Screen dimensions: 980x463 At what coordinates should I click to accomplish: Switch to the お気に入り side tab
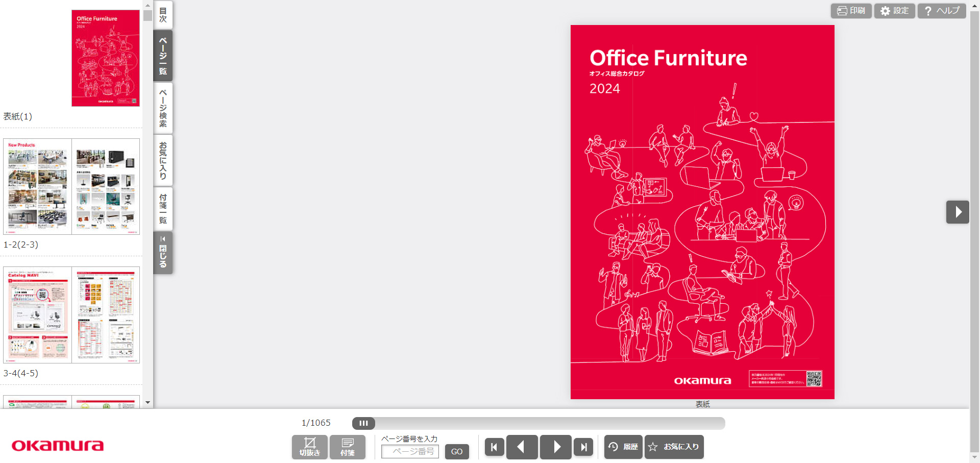tap(163, 160)
